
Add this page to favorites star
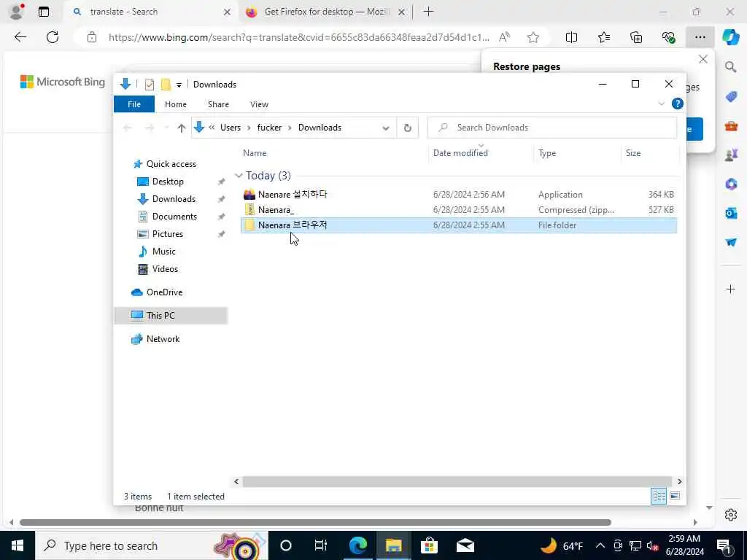coord(533,37)
